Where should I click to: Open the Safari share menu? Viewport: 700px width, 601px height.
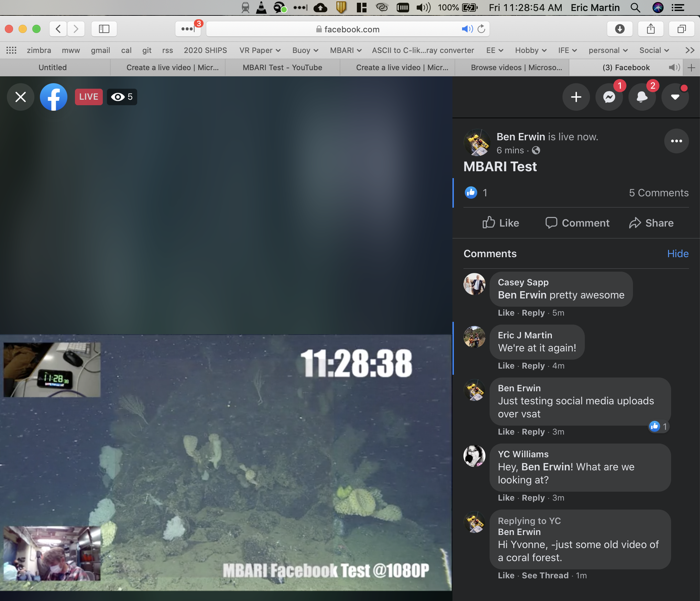click(x=651, y=29)
